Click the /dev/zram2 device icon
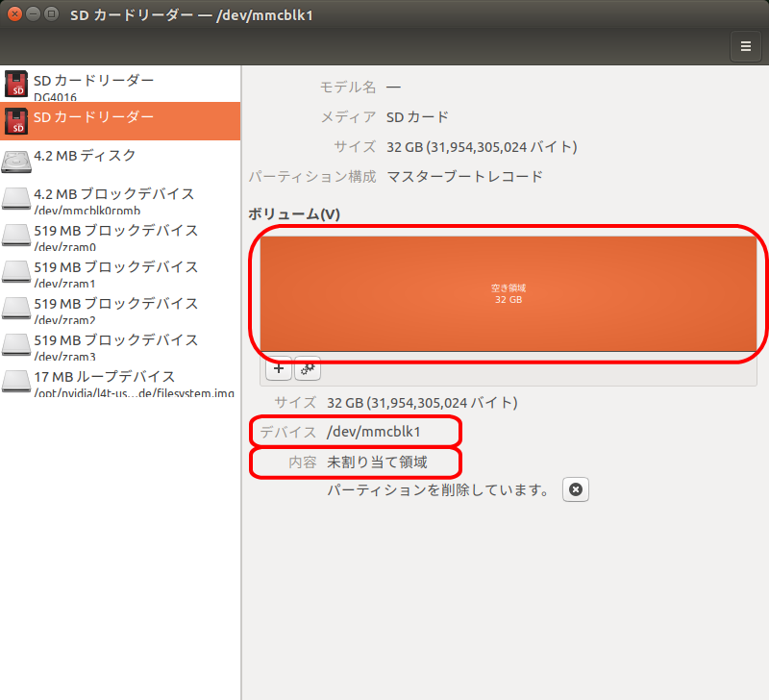Image resolution: width=769 pixels, height=700 pixels. pos(16,309)
